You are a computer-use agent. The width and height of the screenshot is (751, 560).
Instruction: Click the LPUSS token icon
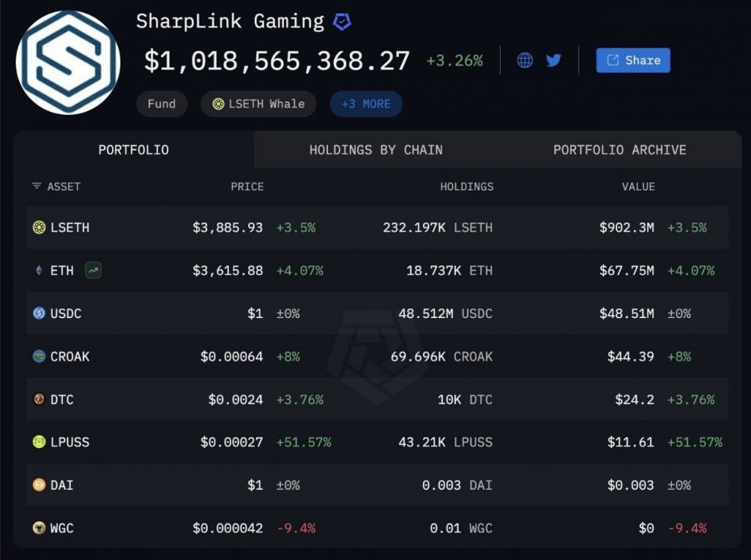pyautogui.click(x=40, y=442)
